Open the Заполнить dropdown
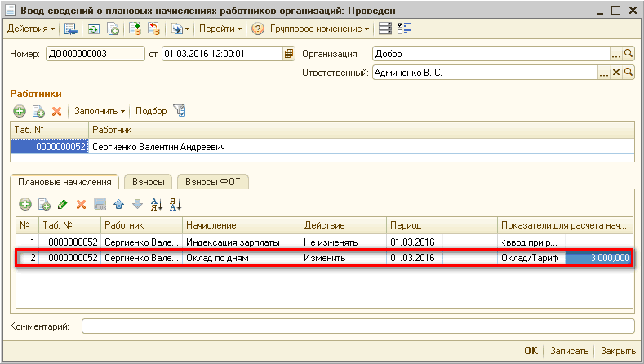 click(99, 111)
